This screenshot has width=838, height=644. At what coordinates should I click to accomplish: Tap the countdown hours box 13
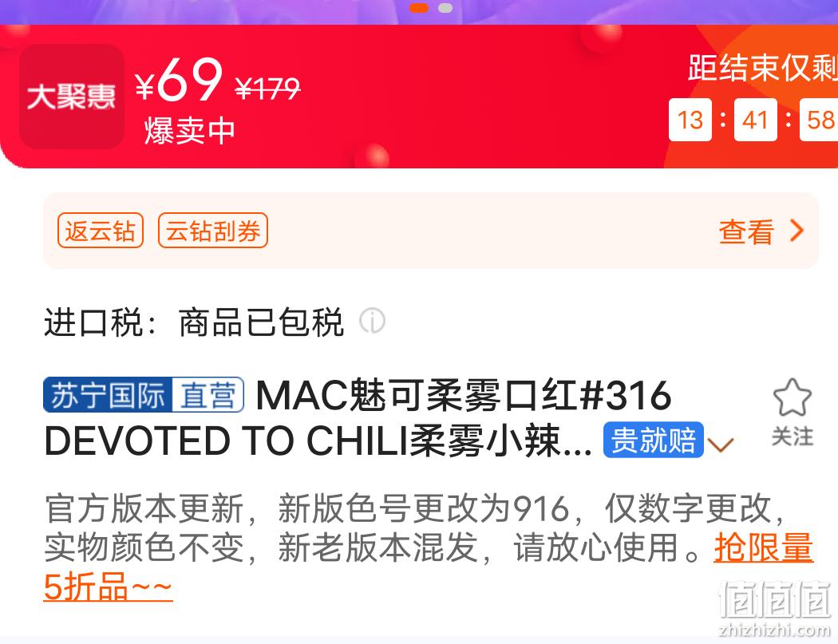click(x=690, y=120)
